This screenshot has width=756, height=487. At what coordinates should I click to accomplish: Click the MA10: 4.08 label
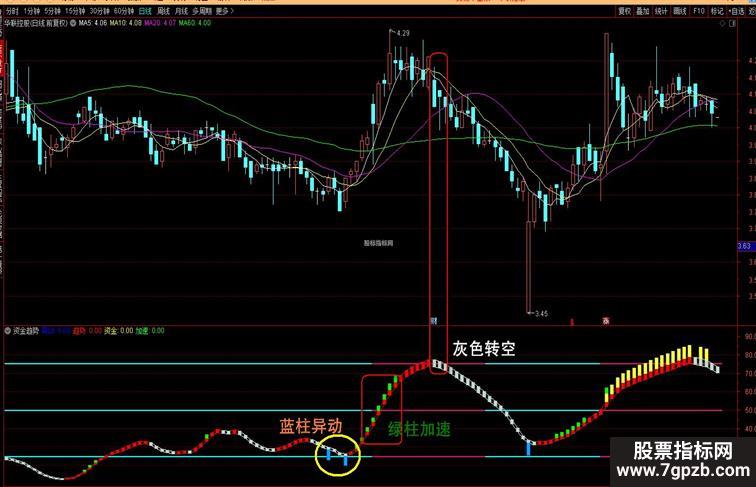[126, 23]
